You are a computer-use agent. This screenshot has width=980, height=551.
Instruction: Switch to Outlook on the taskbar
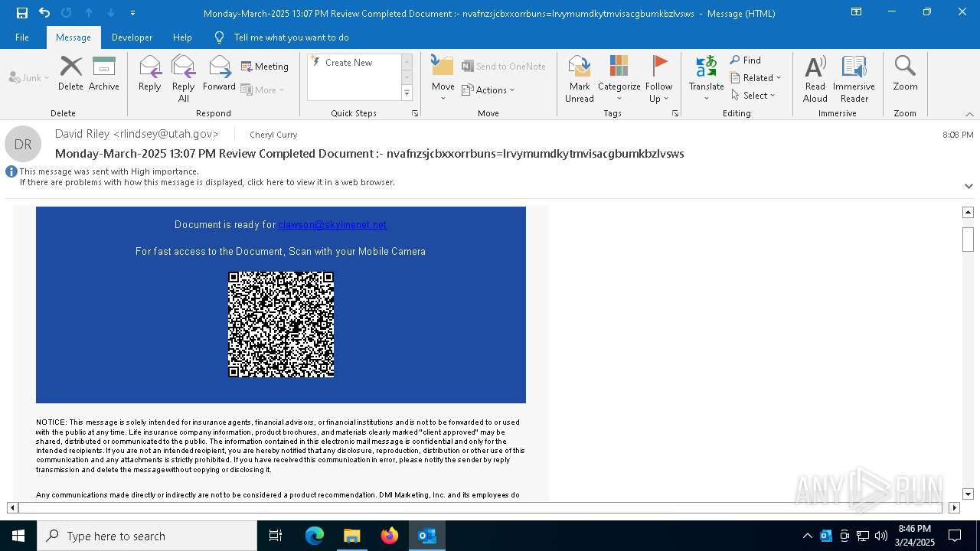pyautogui.click(x=427, y=536)
